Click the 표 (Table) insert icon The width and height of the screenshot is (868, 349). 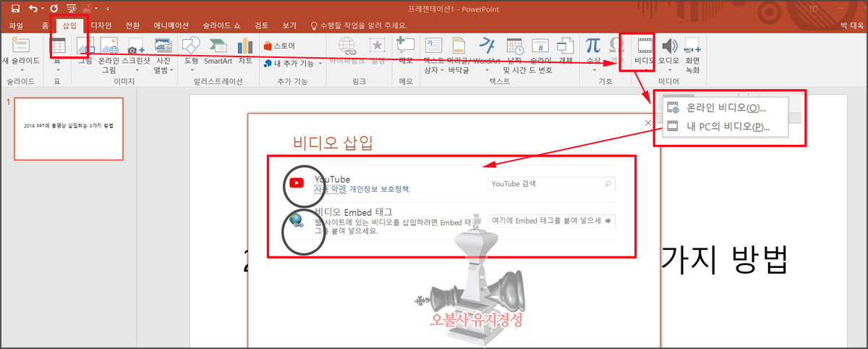coord(58,46)
